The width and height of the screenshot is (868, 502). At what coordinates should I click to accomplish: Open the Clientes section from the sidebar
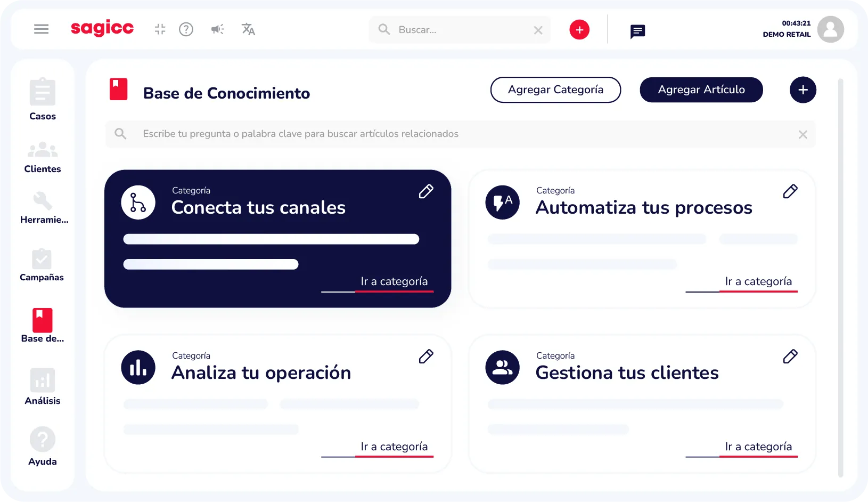tap(42, 150)
